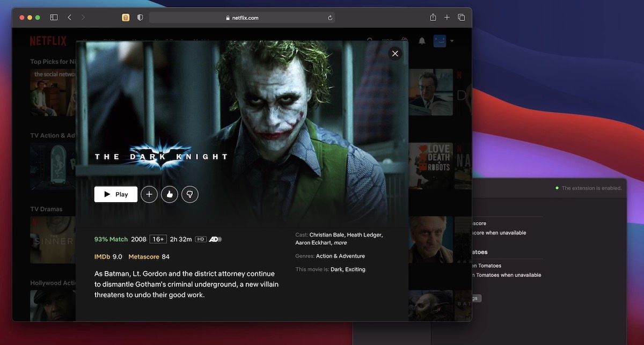Play The Dark Knight

pyautogui.click(x=115, y=194)
